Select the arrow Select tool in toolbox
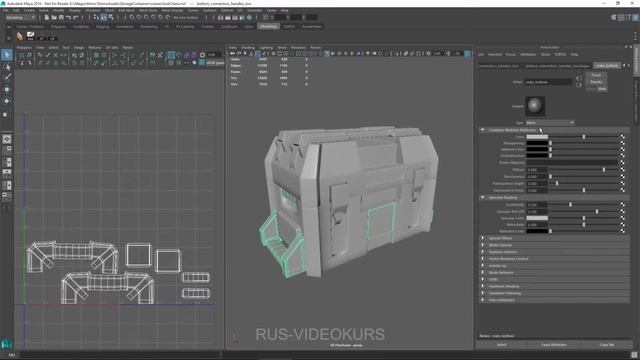This screenshot has height=360, width=640. [7, 55]
